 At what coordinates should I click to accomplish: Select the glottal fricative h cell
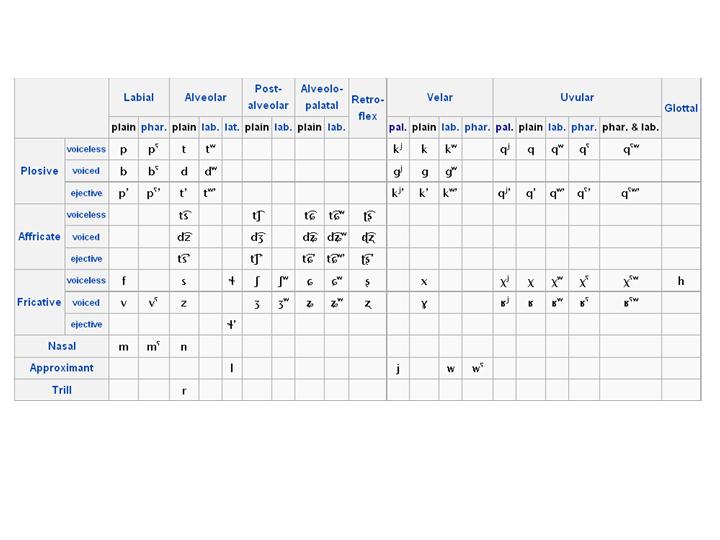681,281
